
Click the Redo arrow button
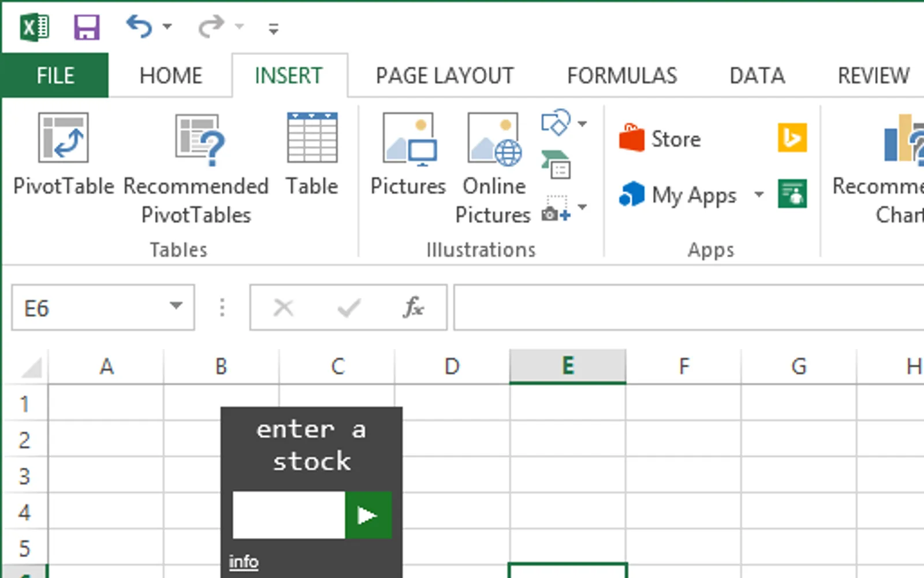click(x=211, y=27)
